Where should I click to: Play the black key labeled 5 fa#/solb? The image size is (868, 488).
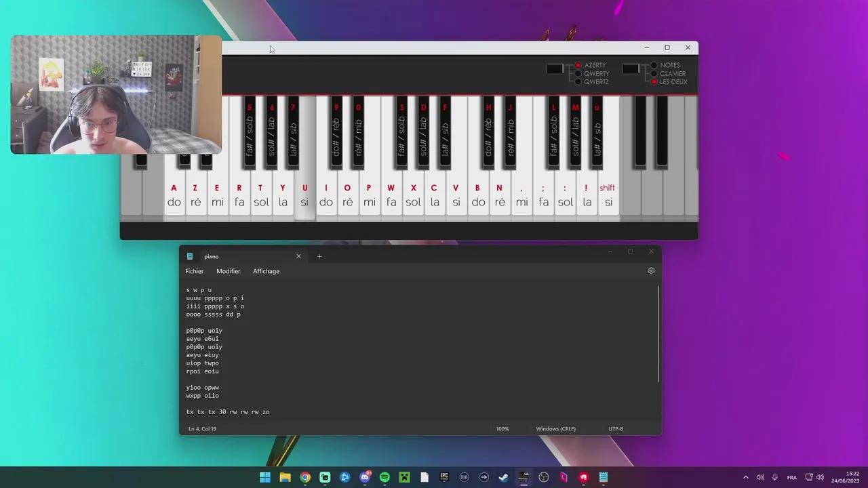tap(250, 131)
